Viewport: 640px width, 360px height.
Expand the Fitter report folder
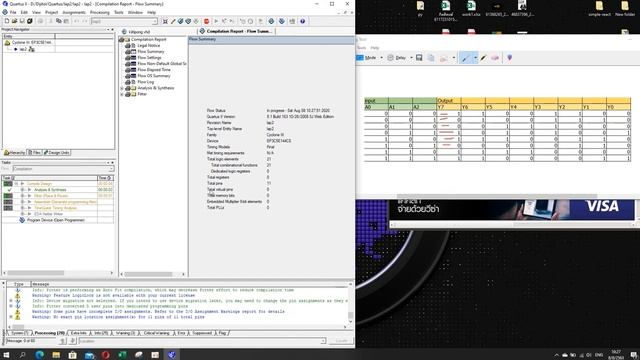coord(122,94)
